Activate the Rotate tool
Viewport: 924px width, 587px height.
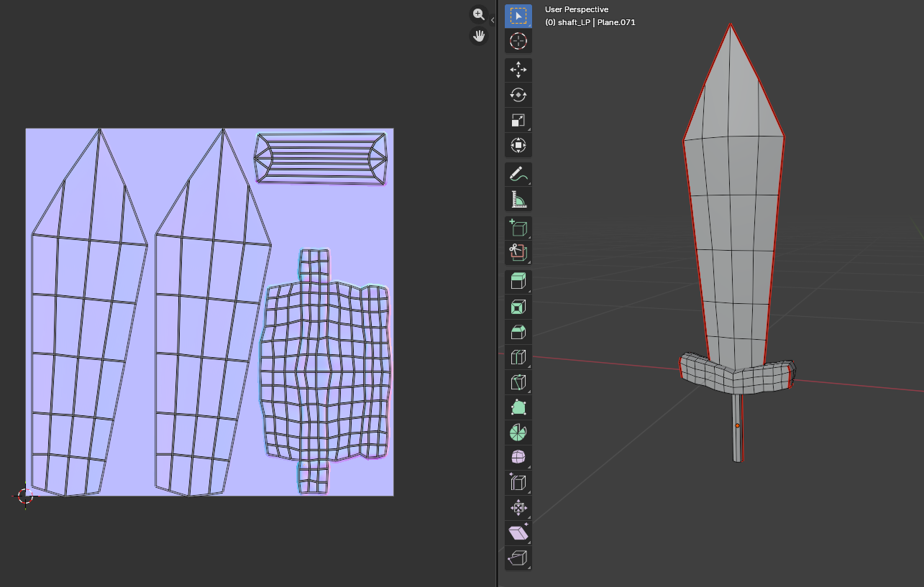pyautogui.click(x=518, y=95)
